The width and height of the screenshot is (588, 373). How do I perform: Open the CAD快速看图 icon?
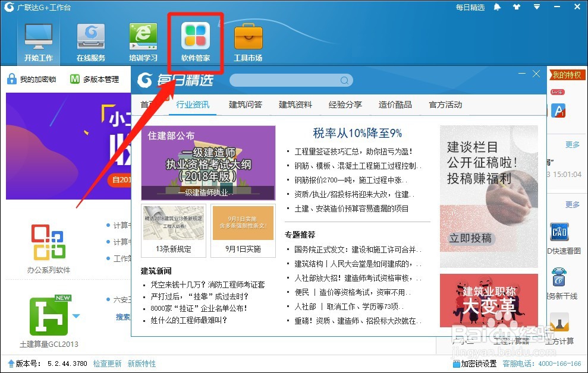click(x=559, y=232)
